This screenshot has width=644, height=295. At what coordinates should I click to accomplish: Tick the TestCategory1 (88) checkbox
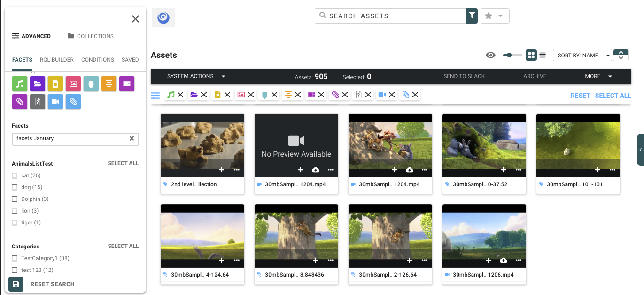tap(15, 258)
